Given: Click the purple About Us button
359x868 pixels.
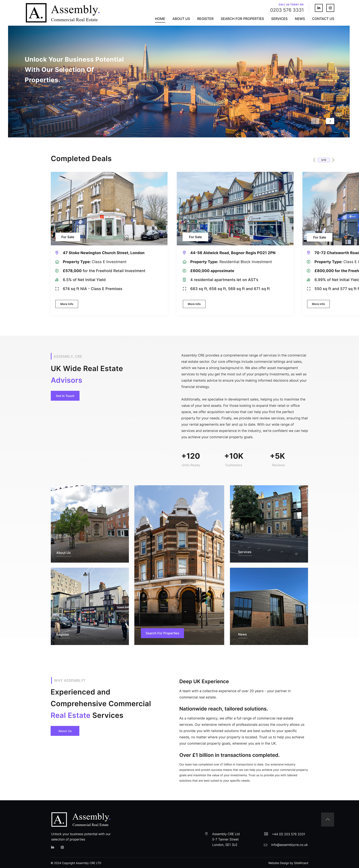Looking at the screenshot, I should [x=65, y=731].
